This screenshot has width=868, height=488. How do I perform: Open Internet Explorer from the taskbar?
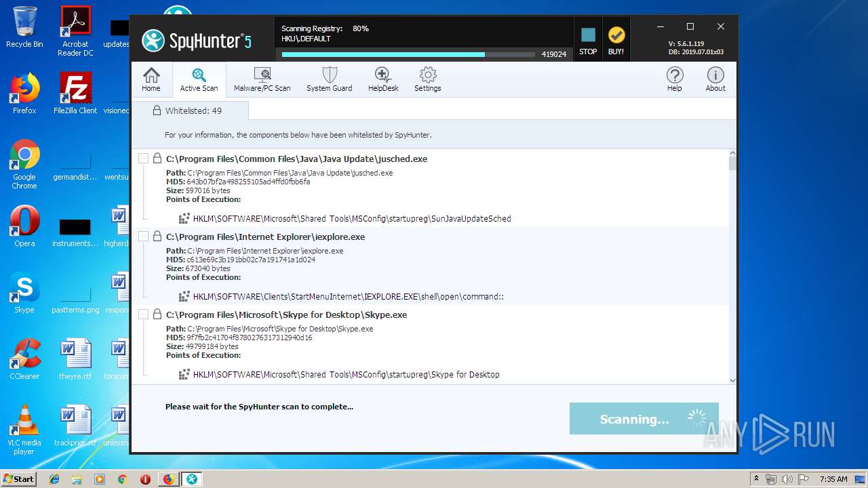coord(54,479)
